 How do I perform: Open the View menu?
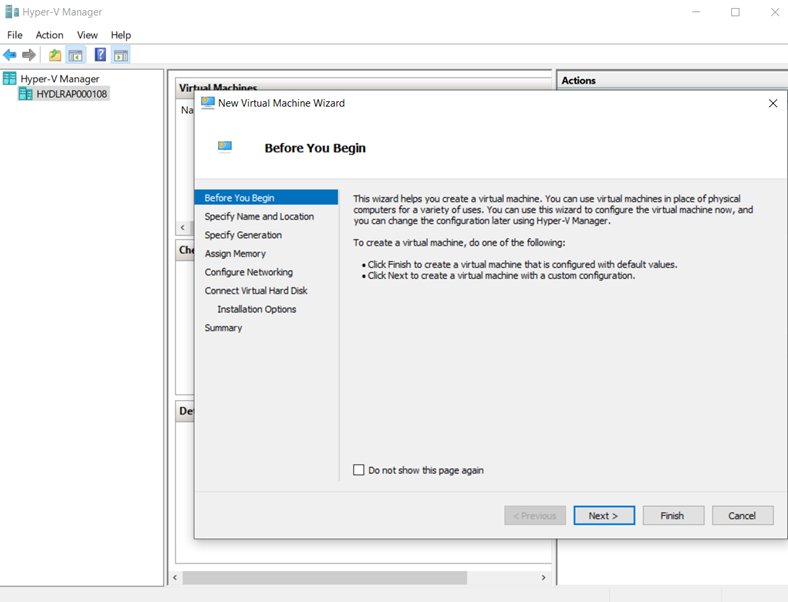click(87, 35)
